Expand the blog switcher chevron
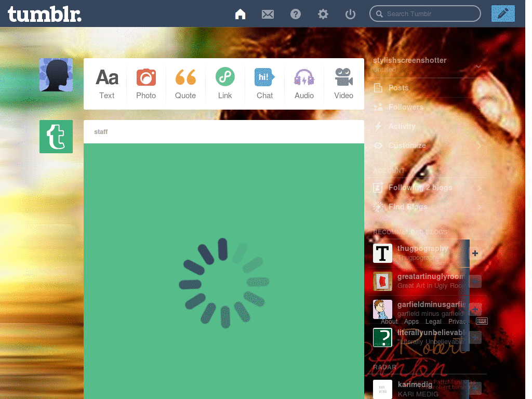This screenshot has width=532, height=399. point(478,66)
